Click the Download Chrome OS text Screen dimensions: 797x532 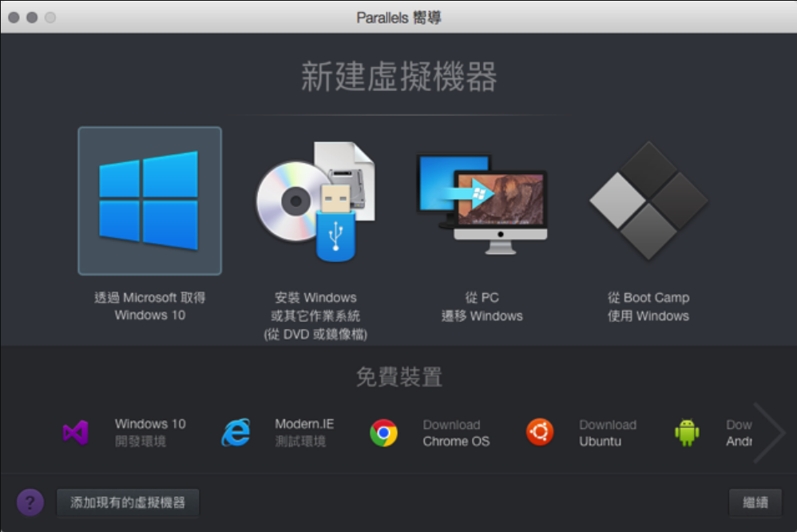(456, 433)
